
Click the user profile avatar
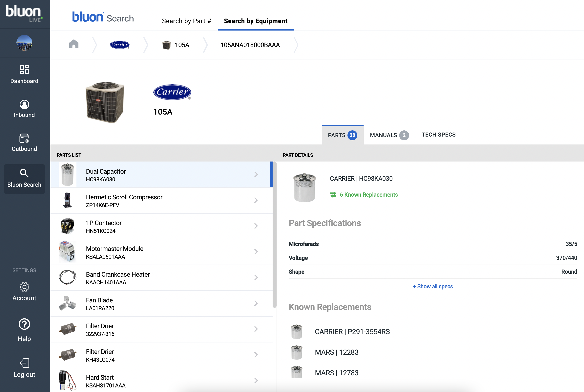point(24,43)
